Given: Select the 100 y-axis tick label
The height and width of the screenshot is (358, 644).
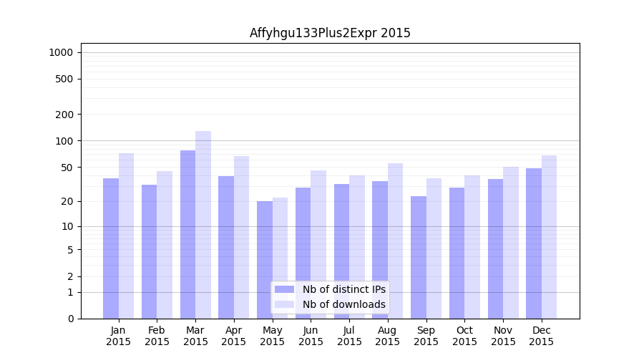Looking at the screenshot, I should point(64,141).
